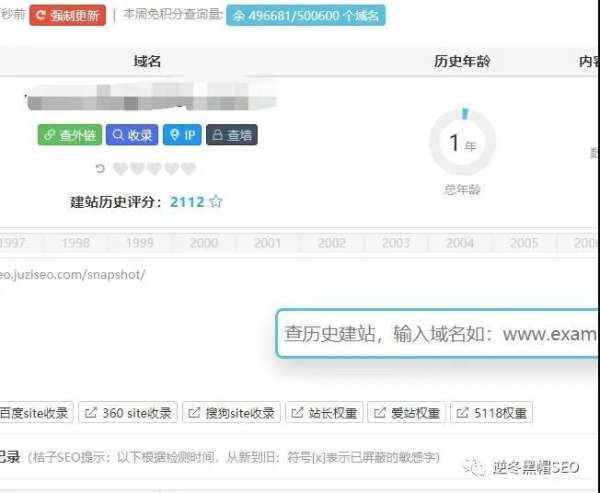The height and width of the screenshot is (493, 600).
Task: Open the IP location lookup button
Action: pos(182,135)
